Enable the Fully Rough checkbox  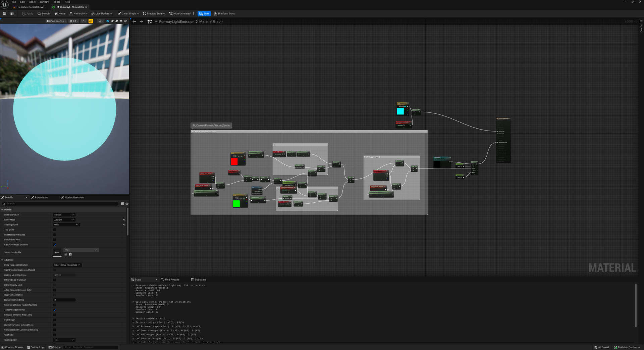[55, 320]
